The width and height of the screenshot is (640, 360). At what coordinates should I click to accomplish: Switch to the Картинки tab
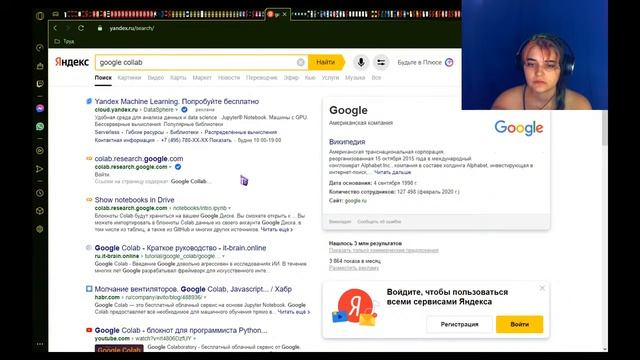129,78
